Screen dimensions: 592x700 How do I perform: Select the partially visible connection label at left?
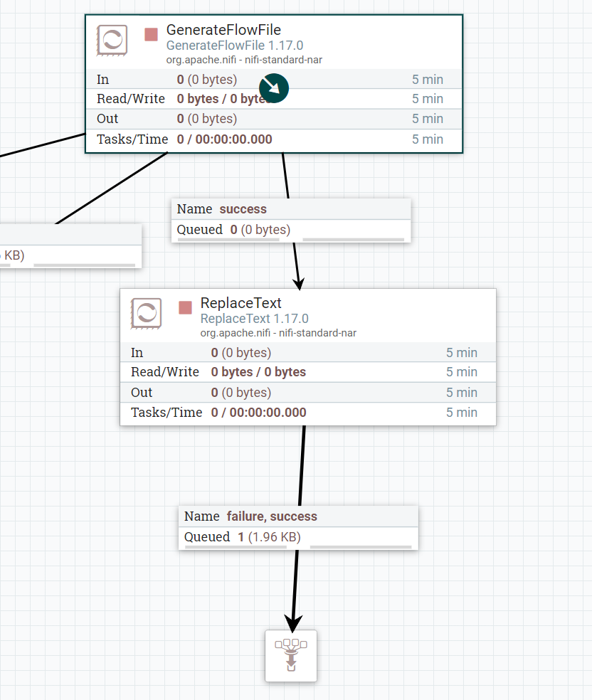point(70,246)
